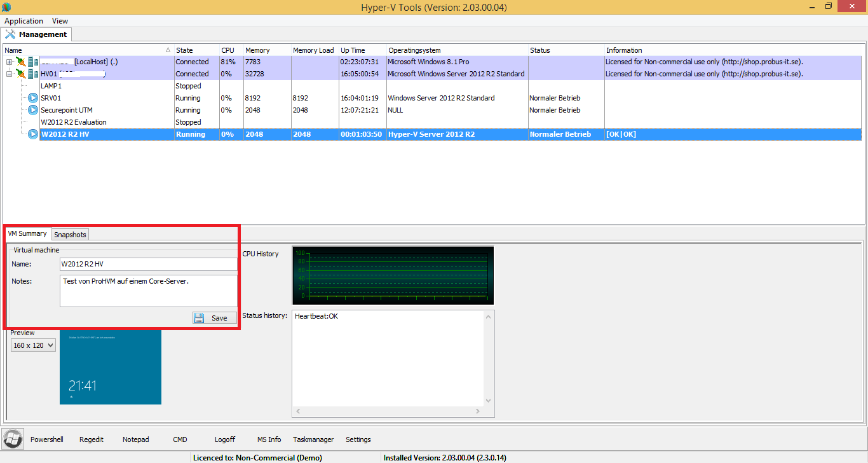Open the preview size 160 x 120 dropdown
The height and width of the screenshot is (463, 868).
33,345
